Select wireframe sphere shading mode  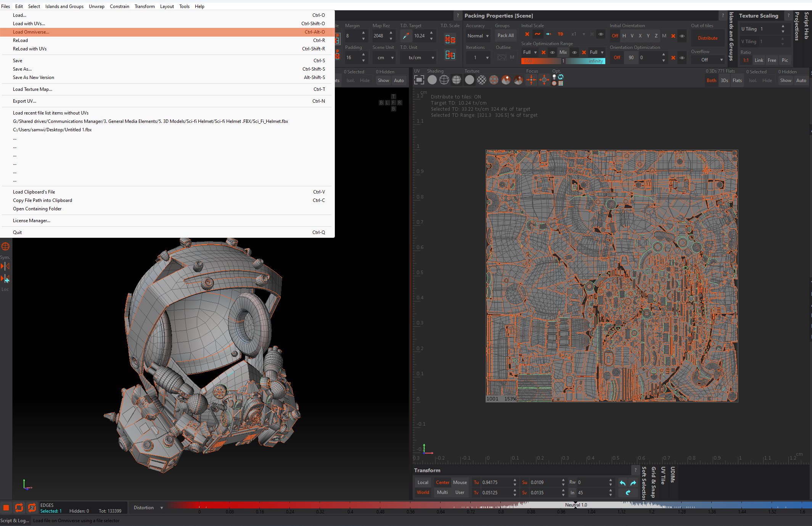444,80
